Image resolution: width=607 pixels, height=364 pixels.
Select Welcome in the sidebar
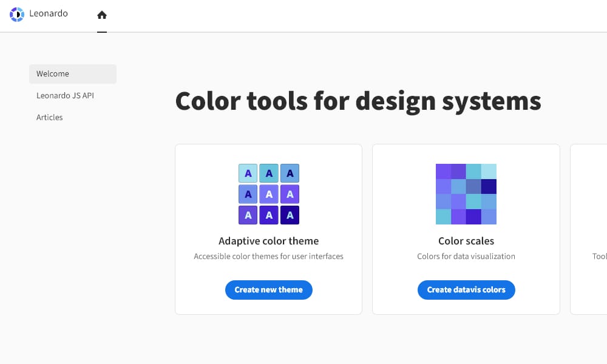pos(52,73)
